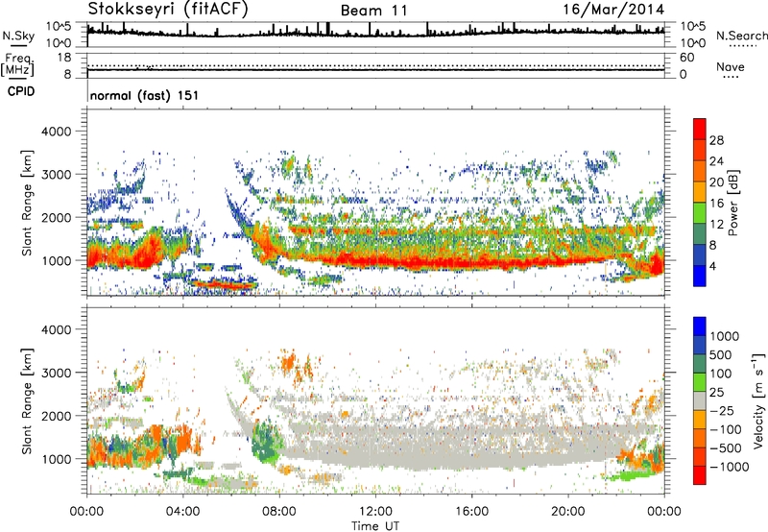Click the '-1000' tick on Velocity colorbar
Viewport: 768px width, 532px height.
[729, 467]
